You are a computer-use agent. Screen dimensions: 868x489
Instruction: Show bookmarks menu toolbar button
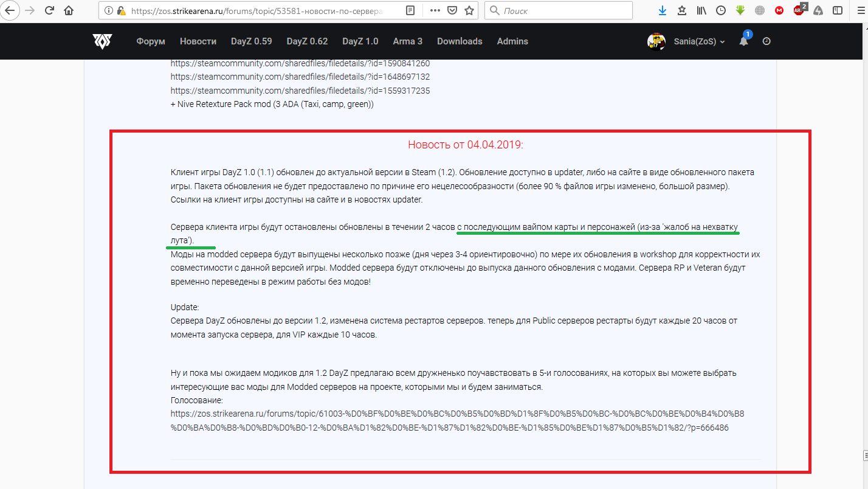click(682, 10)
